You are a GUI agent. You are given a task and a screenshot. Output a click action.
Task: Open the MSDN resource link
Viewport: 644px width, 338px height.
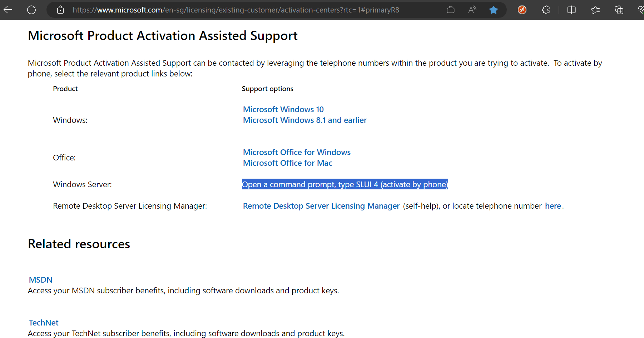(x=41, y=280)
